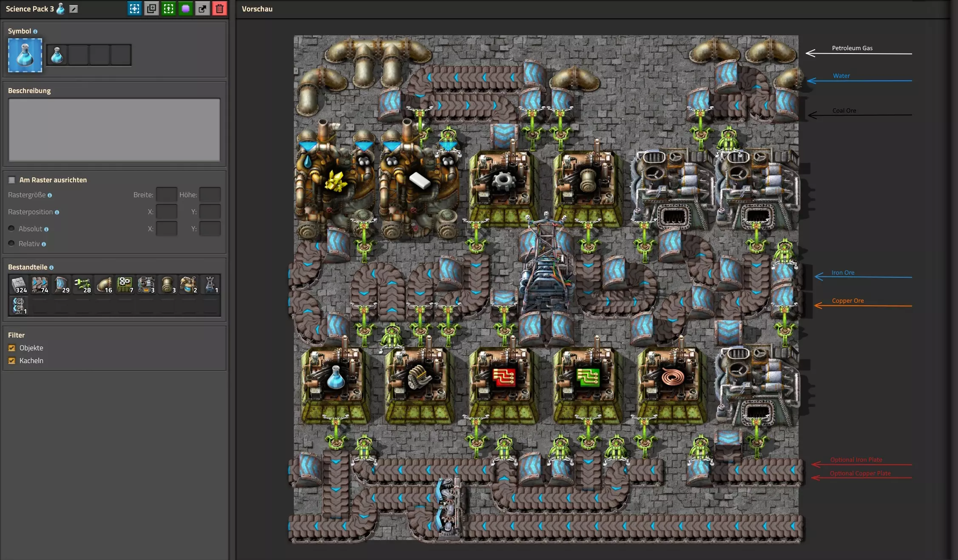
Task: Click the Breite grid width field
Action: coord(166,195)
